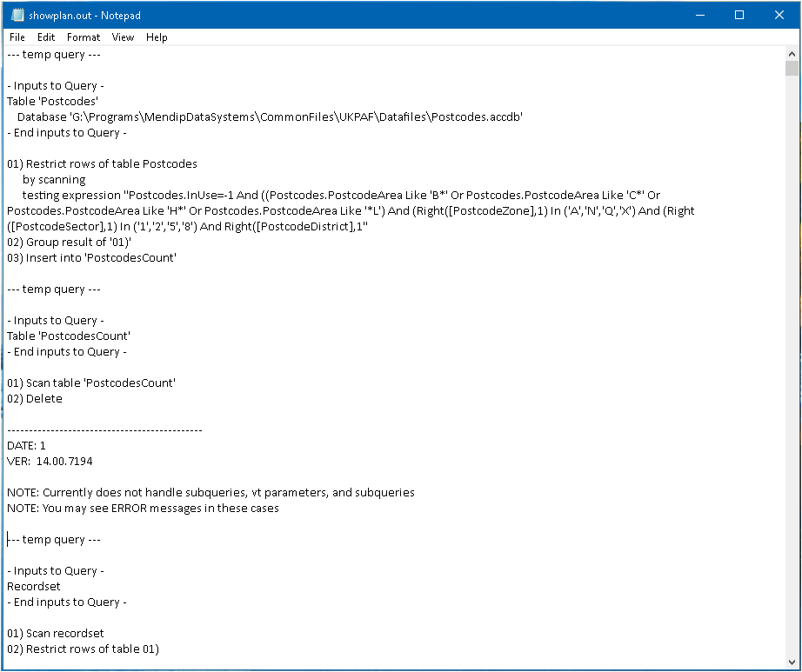Screen dimensions: 802x672
Task: Open the View menu
Action: (123, 37)
